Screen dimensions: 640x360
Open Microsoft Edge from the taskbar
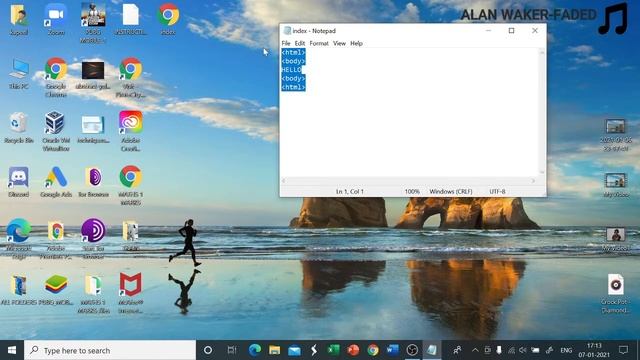(x=255, y=350)
